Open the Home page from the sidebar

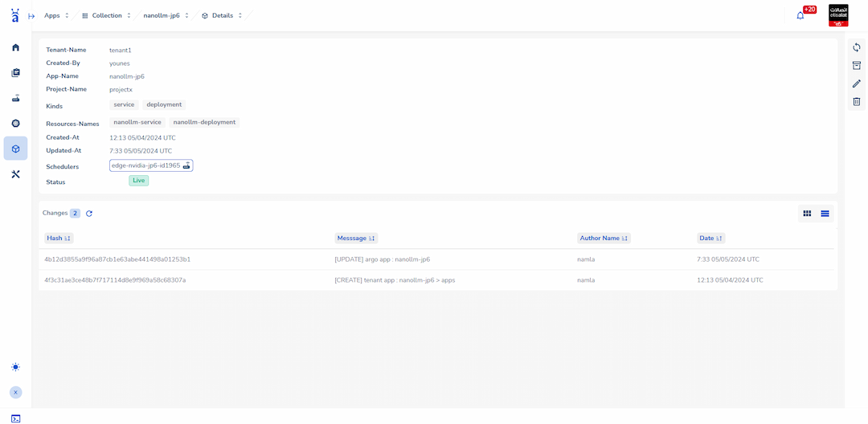[x=15, y=47]
